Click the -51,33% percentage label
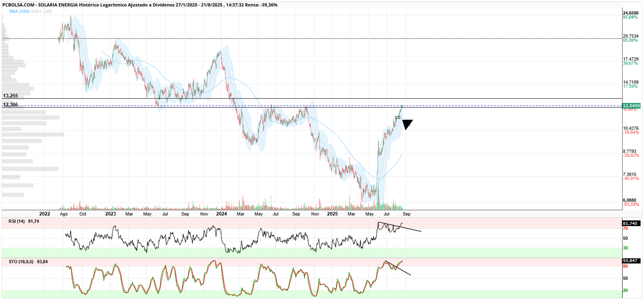 (x=631, y=205)
